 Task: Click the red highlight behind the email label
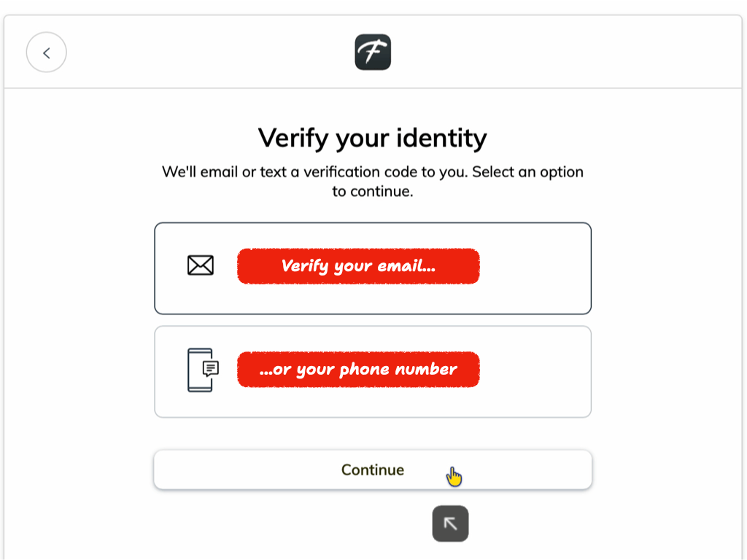[x=358, y=265]
